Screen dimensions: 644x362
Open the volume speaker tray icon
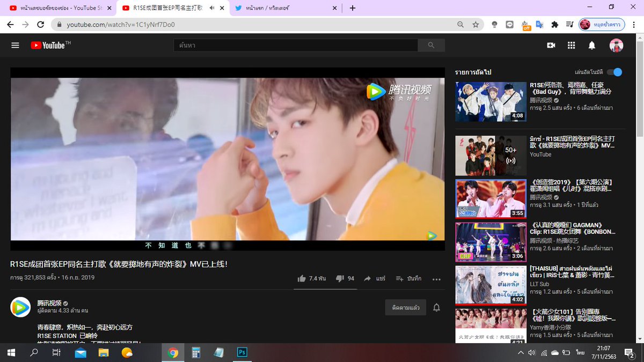[x=531, y=353]
